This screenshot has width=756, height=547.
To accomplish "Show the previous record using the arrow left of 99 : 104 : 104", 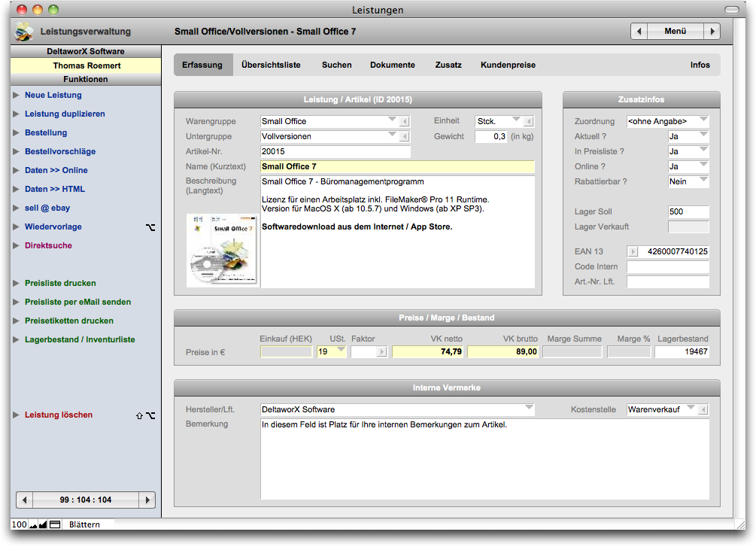I will 25,500.
